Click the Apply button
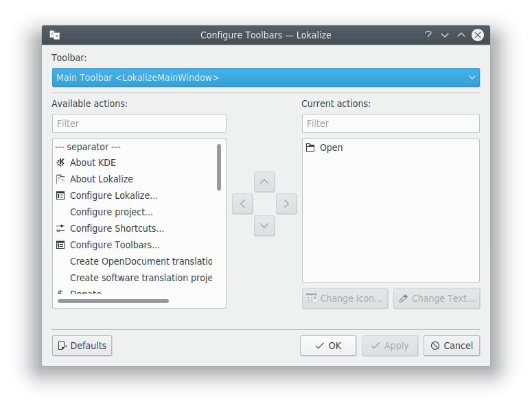Viewport: 532px width, 408px height. coord(390,346)
